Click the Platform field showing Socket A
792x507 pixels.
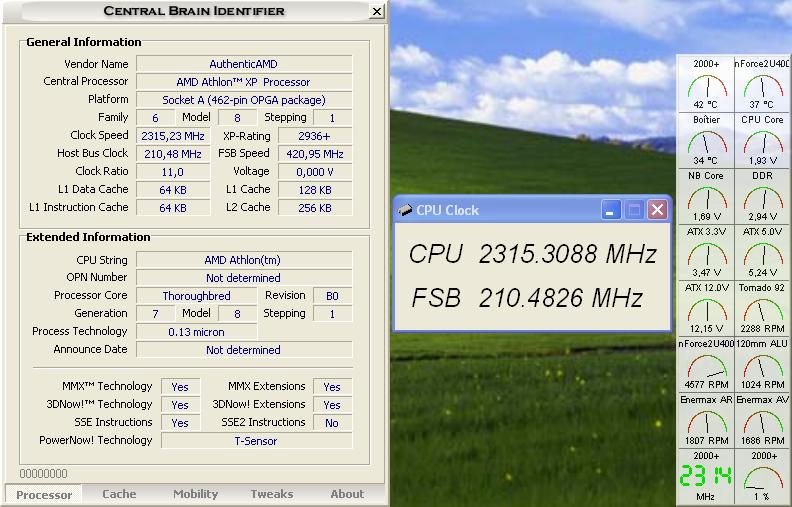coord(244,100)
